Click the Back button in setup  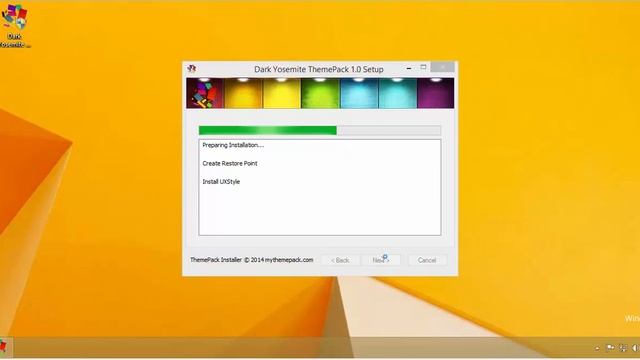340,260
